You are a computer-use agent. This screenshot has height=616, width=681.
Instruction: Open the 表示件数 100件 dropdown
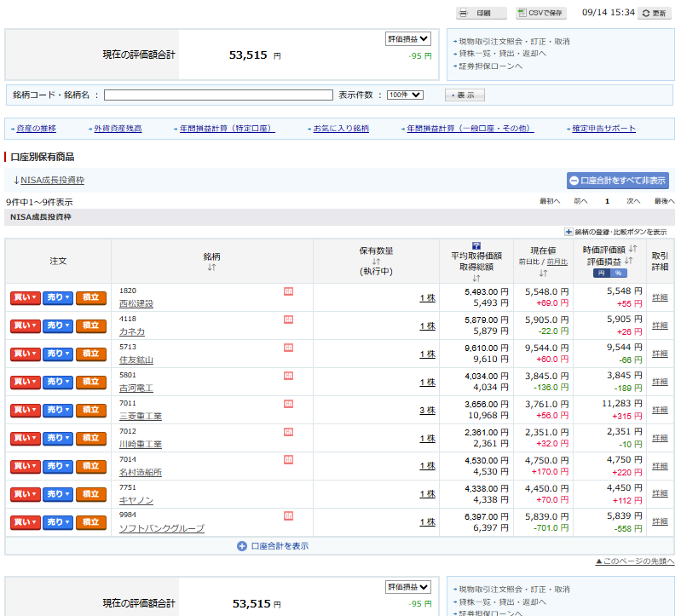pyautogui.click(x=405, y=95)
